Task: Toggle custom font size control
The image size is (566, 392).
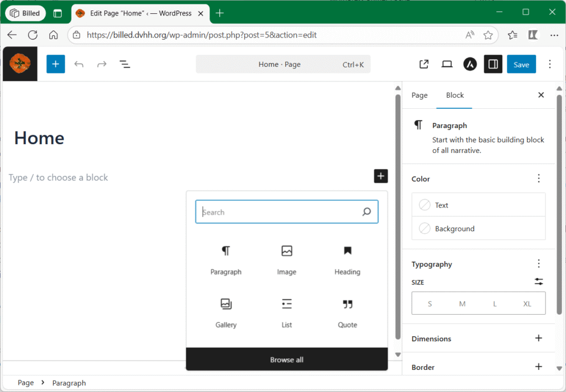Action: 538,282
